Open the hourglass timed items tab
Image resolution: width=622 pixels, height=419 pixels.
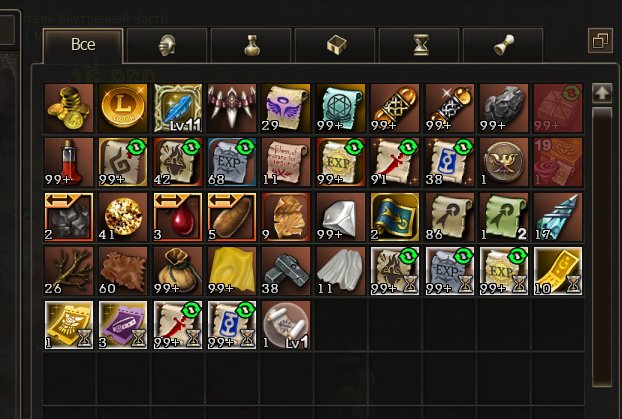click(419, 45)
